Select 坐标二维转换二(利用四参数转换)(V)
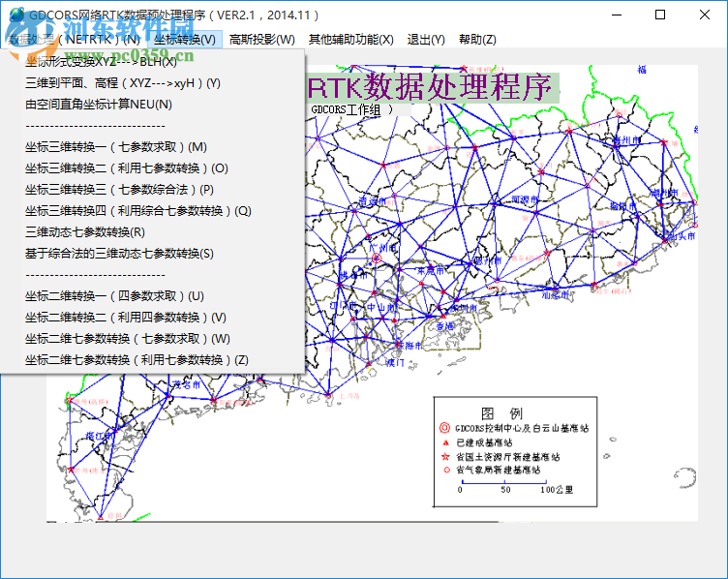This screenshot has height=579, width=728. (x=125, y=318)
